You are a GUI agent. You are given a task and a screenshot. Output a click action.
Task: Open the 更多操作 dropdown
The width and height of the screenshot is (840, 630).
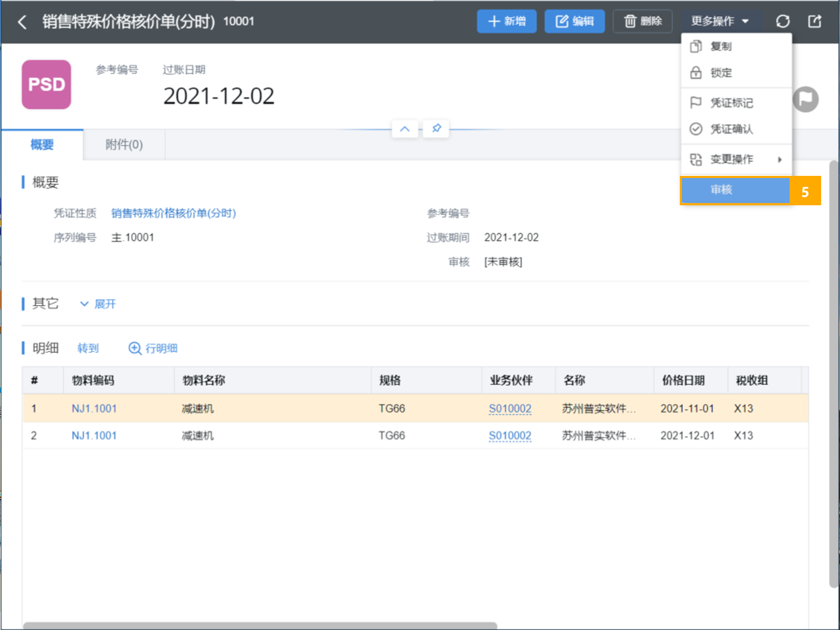(x=720, y=22)
